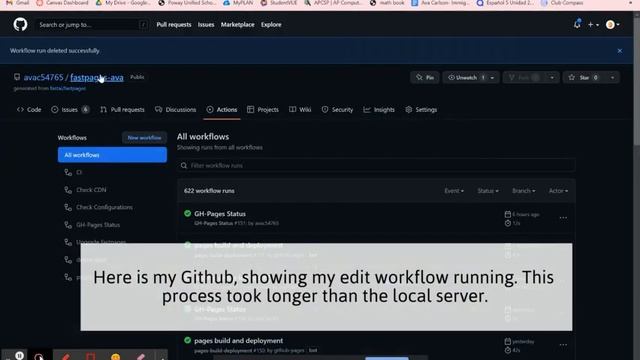Open the fastpages-ava repository link
The width and height of the screenshot is (640, 360).
(x=97, y=77)
